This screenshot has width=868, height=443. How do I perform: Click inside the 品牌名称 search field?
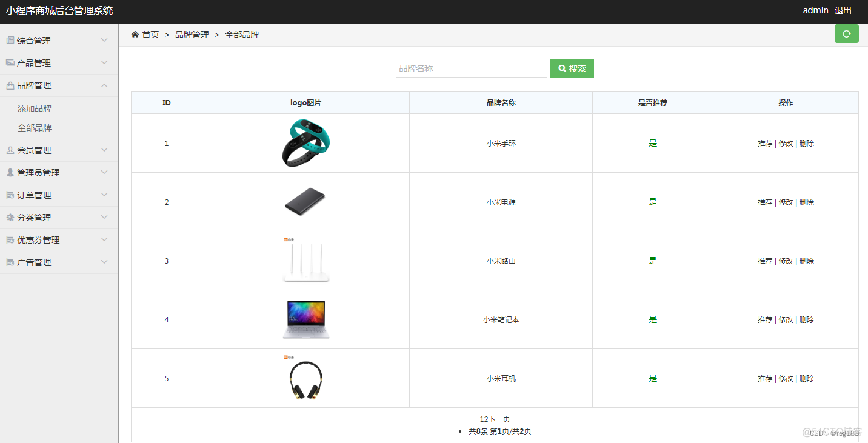pyautogui.click(x=472, y=68)
